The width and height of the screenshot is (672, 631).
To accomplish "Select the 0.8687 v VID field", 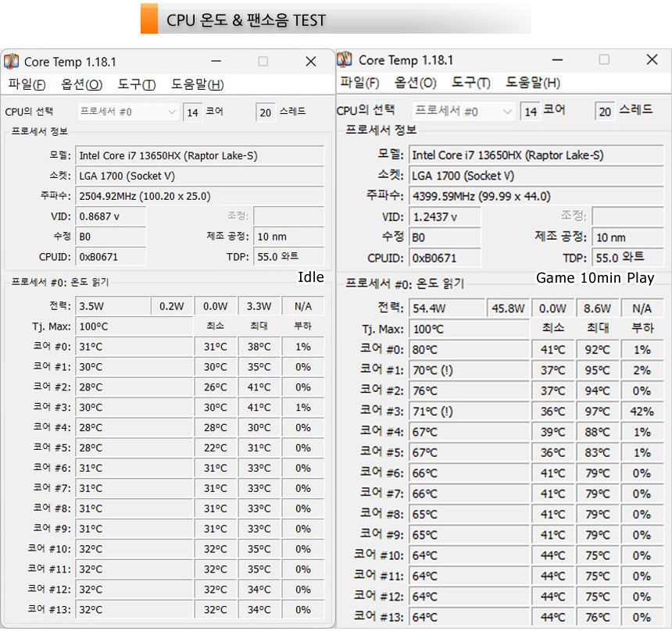I will click(110, 216).
